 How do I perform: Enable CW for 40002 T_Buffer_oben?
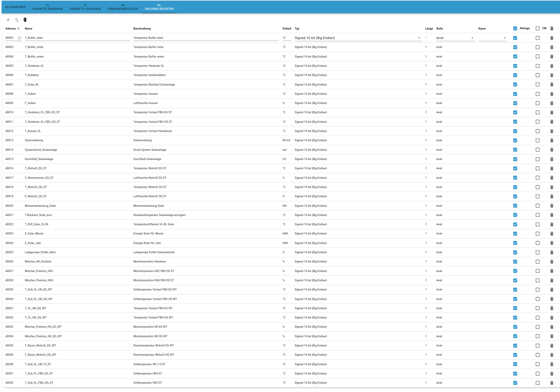538,38
